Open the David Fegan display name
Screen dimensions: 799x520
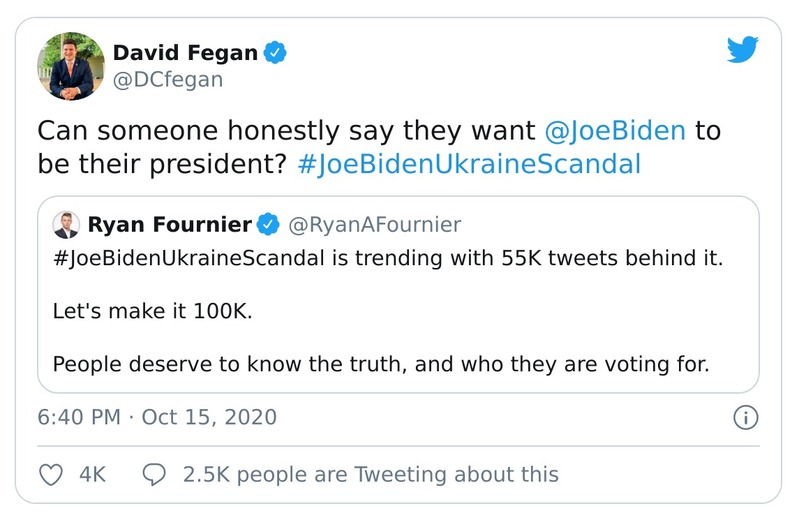coord(185,52)
